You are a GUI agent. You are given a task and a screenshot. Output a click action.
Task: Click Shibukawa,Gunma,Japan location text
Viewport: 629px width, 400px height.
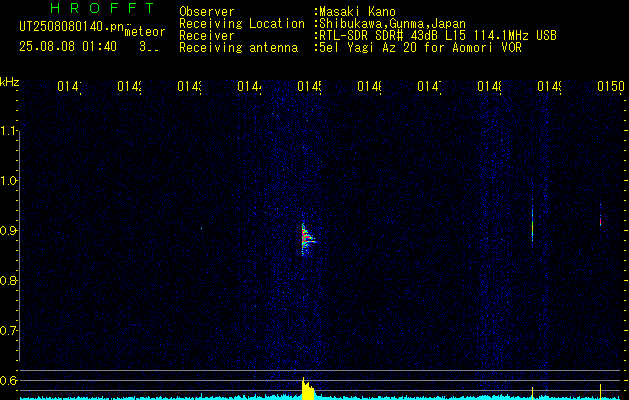(x=392, y=24)
